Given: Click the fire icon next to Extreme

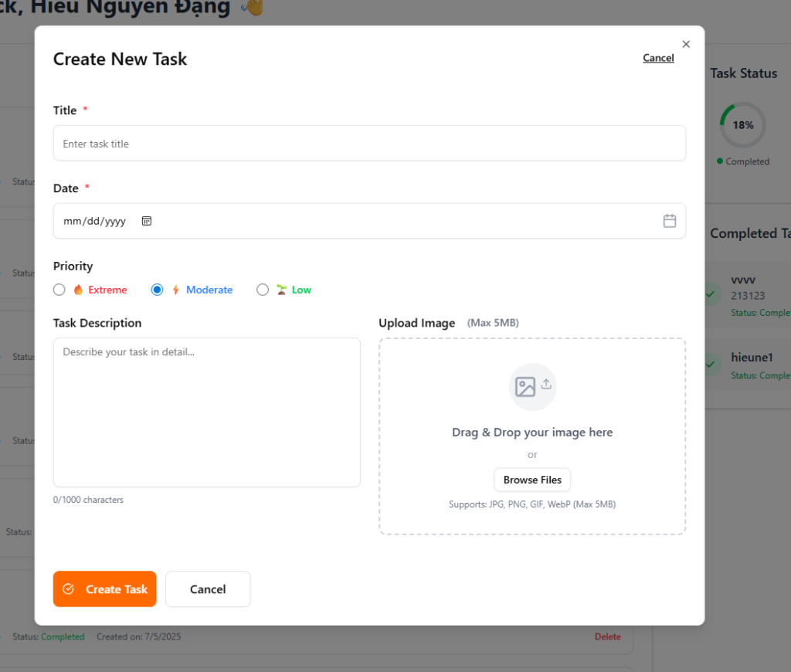Looking at the screenshot, I should pos(78,290).
